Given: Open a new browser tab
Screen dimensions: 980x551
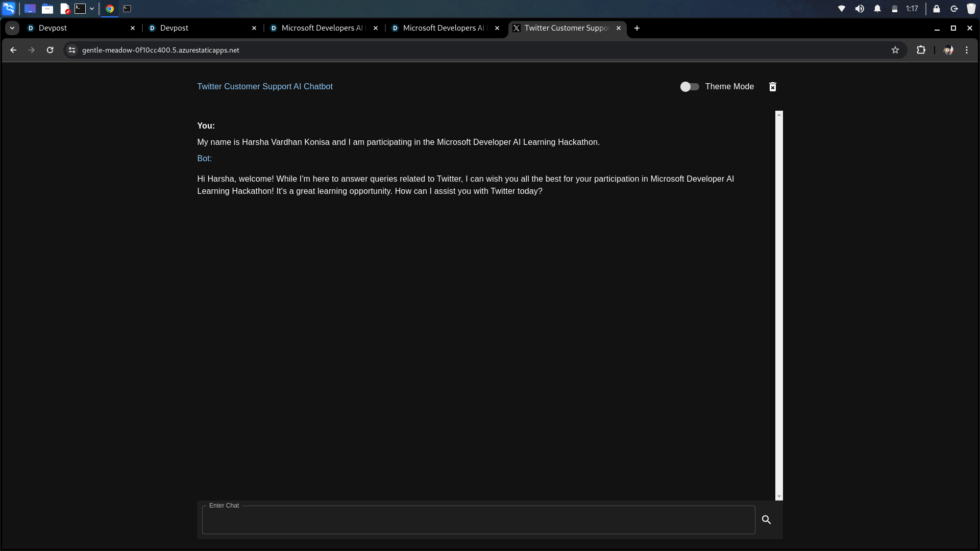Looking at the screenshot, I should point(636,28).
